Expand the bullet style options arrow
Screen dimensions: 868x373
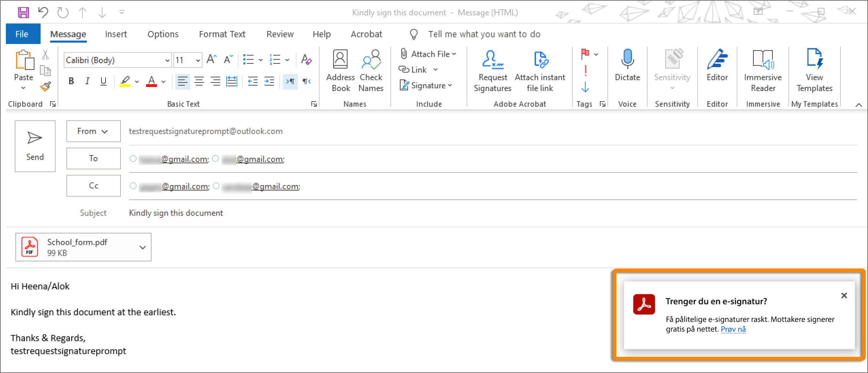tap(261, 60)
